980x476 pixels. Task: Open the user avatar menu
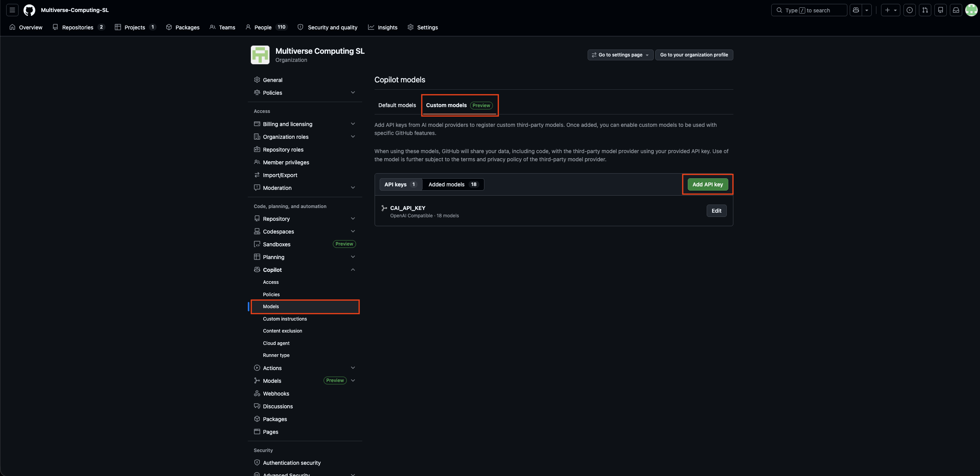coord(971,10)
